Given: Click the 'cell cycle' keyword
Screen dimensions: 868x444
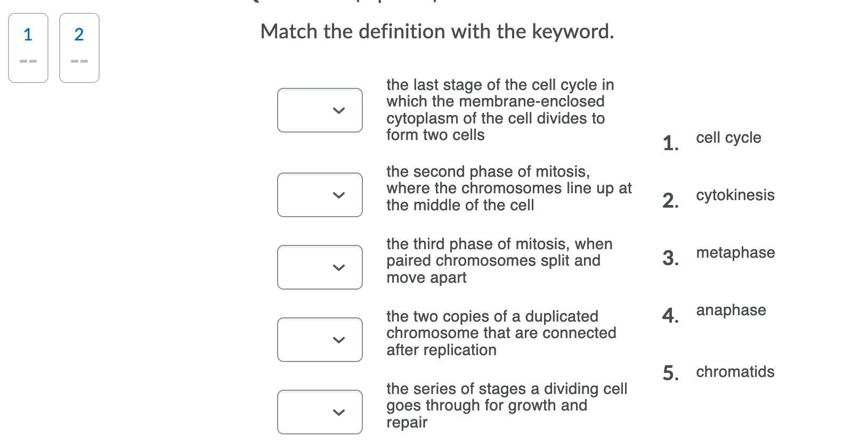Looking at the screenshot, I should point(728,138).
